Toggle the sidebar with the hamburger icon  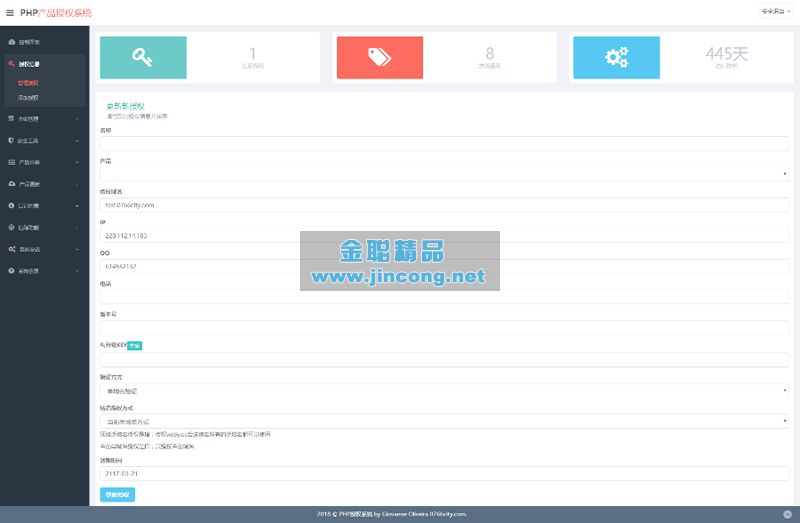point(10,13)
